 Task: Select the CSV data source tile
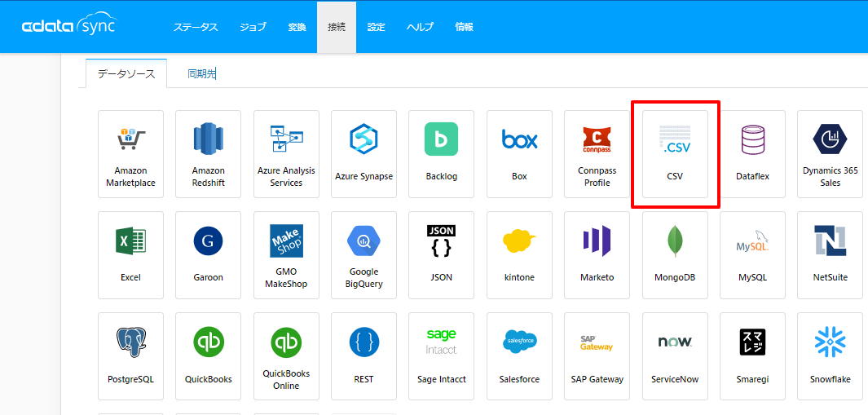(x=675, y=154)
